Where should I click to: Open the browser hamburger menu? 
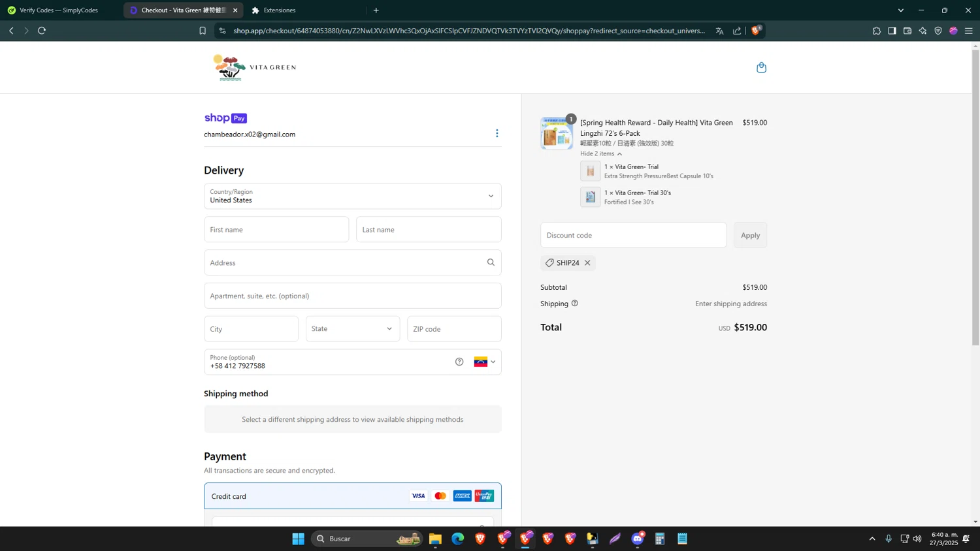[969, 31]
